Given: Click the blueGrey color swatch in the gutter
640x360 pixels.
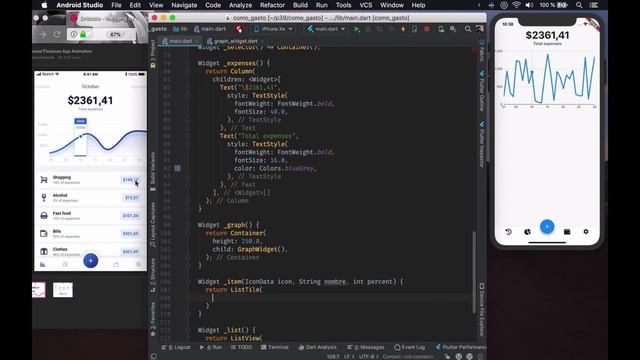Looking at the screenshot, I should 178,168.
